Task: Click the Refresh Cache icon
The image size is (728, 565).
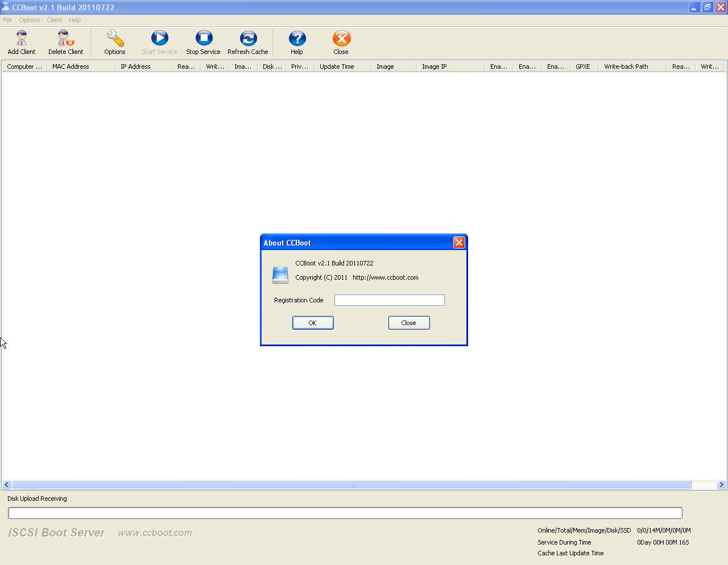Action: click(248, 38)
